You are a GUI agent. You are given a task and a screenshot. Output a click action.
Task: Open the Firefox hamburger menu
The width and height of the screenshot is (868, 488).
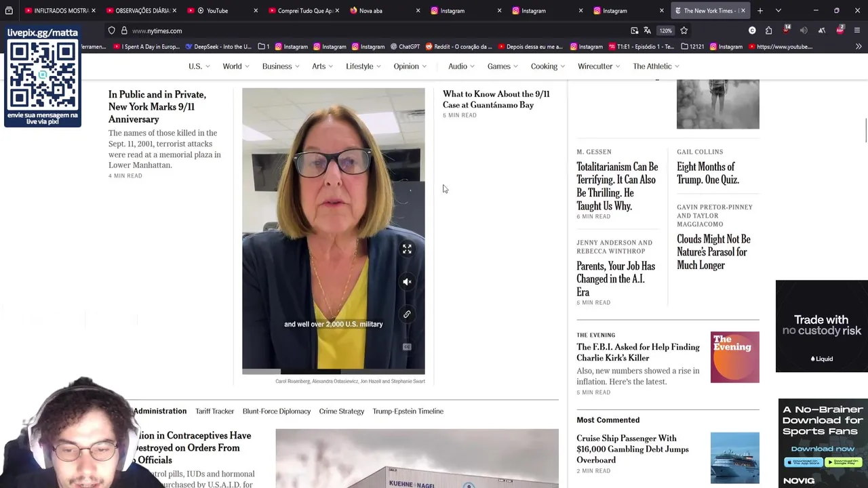coord(857,30)
